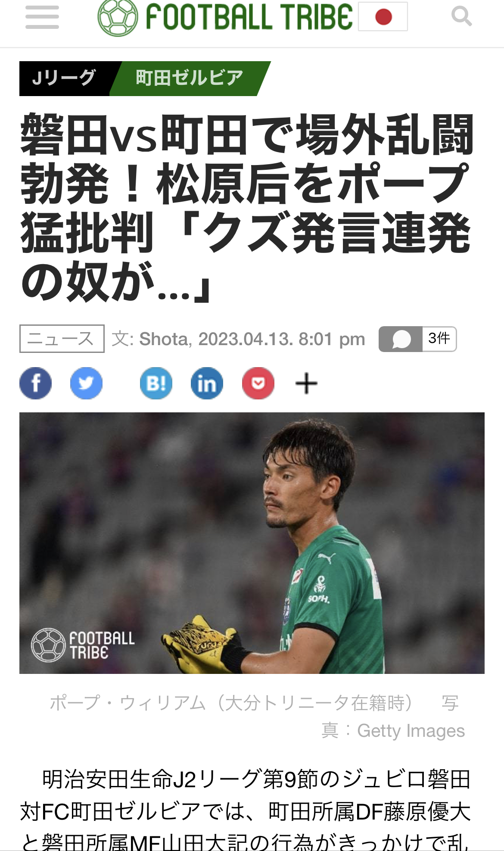Open the goalkeeper article photo
This screenshot has width=504, height=851.
252,543
